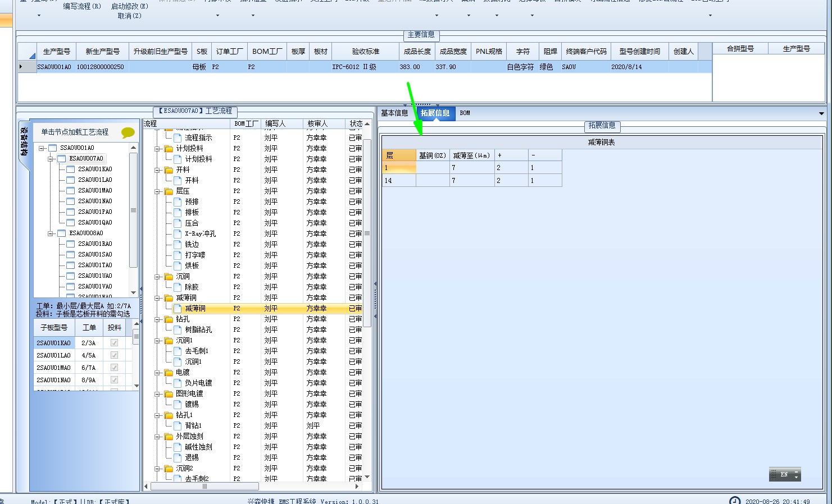Click 编写流程(R) toolbar button
This screenshot has height=504, width=832.
(x=82, y=6)
